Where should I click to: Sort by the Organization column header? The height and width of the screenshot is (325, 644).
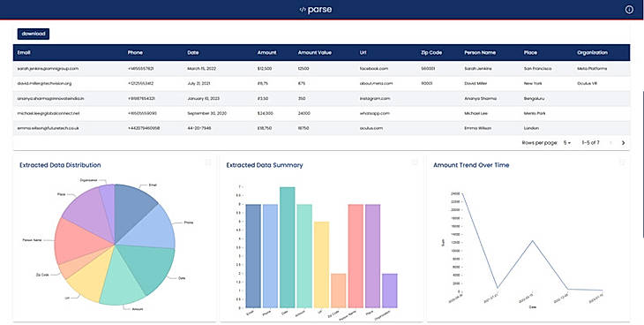click(592, 53)
